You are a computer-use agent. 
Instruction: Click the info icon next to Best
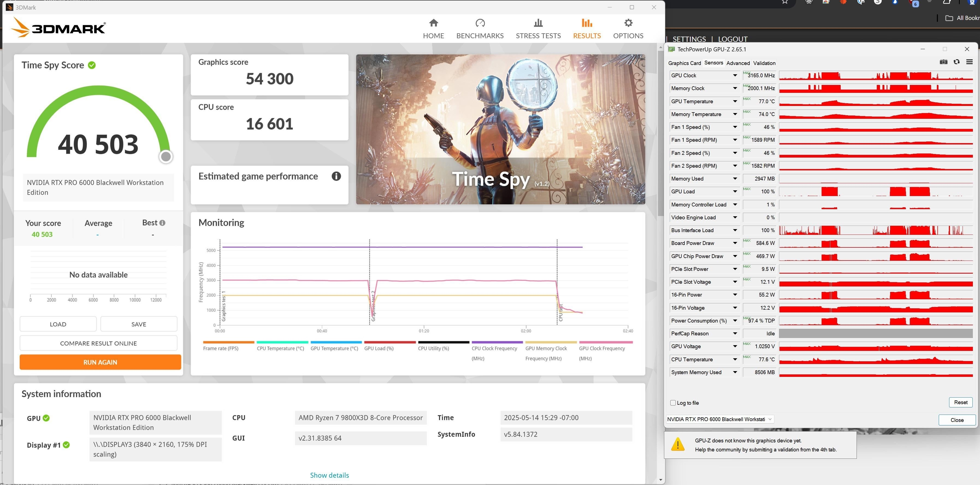pyautogui.click(x=163, y=223)
